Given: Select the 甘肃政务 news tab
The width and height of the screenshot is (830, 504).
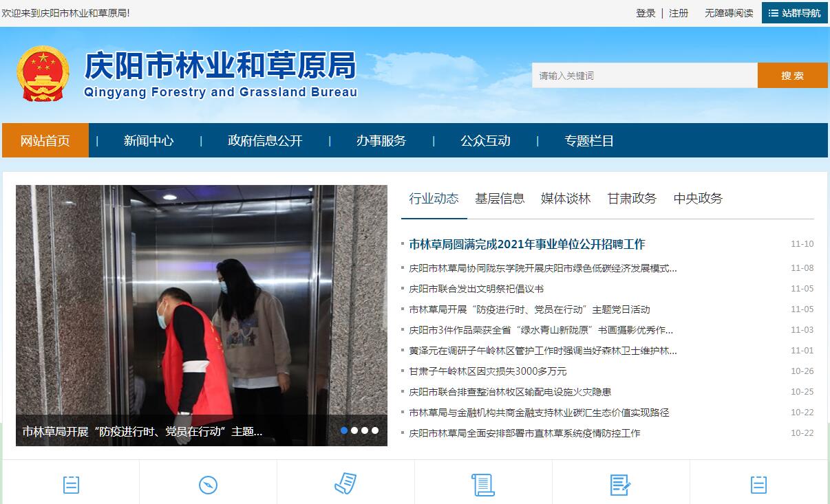Looking at the screenshot, I should [632, 199].
